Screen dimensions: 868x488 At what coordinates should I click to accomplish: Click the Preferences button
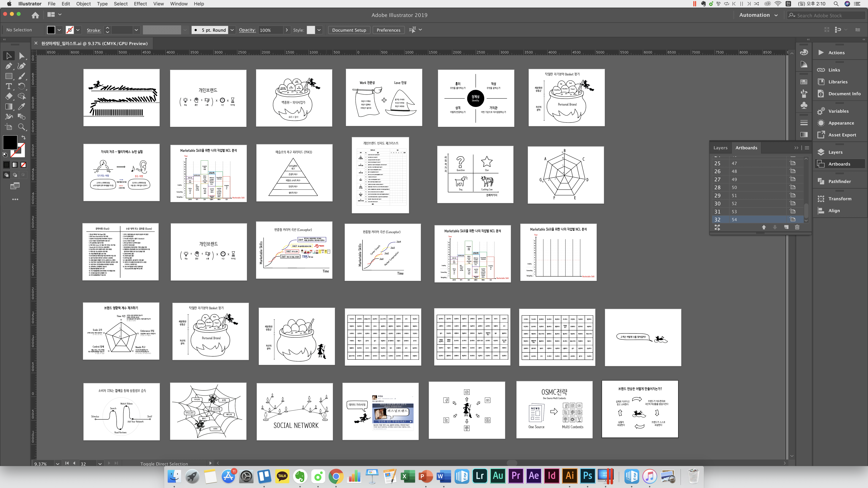coord(388,30)
